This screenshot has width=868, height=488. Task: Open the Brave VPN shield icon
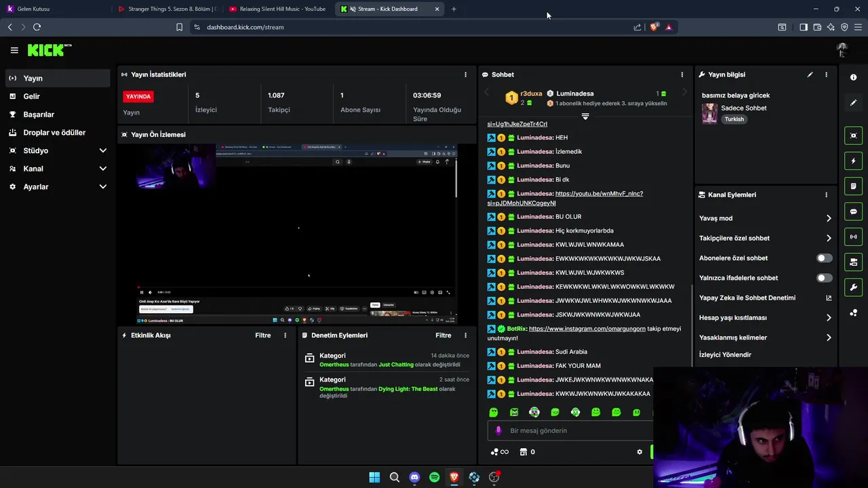pos(844,27)
